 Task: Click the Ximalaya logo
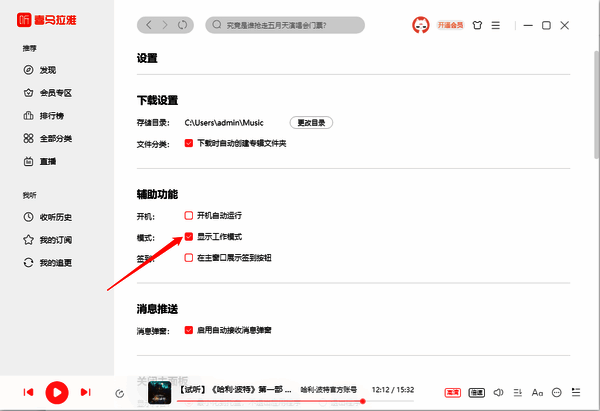(x=46, y=20)
